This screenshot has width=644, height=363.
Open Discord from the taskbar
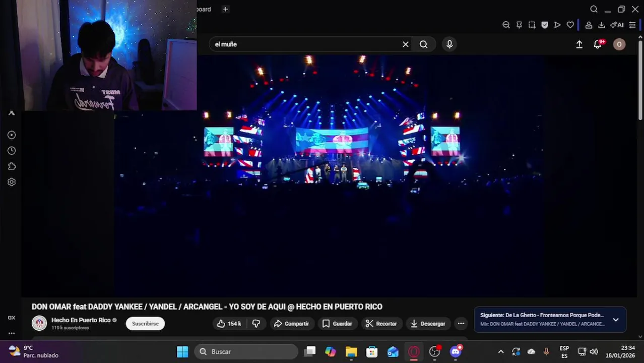click(x=456, y=351)
